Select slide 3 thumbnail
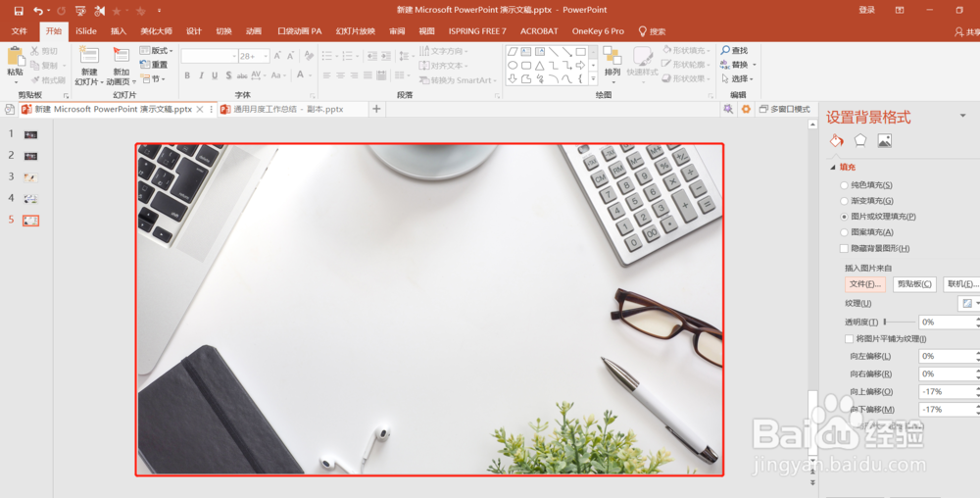980x498 pixels. (x=30, y=177)
